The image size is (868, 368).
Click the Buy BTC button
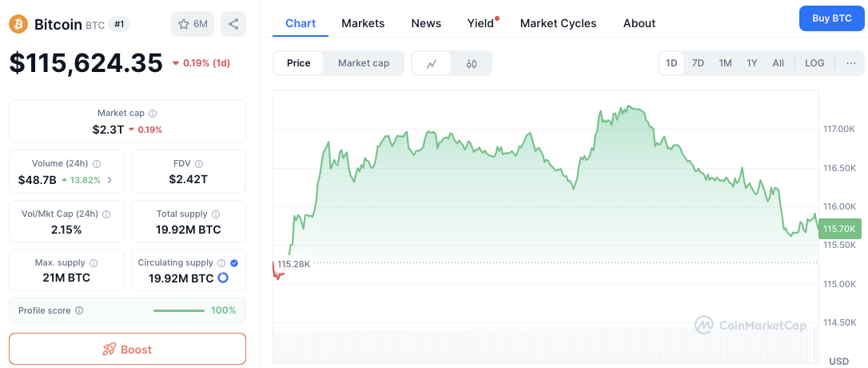tap(831, 18)
